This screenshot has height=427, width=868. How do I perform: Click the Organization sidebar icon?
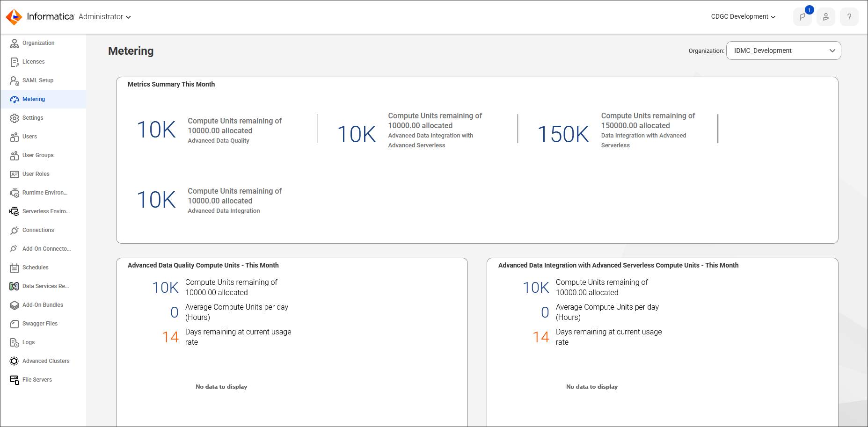[15, 43]
